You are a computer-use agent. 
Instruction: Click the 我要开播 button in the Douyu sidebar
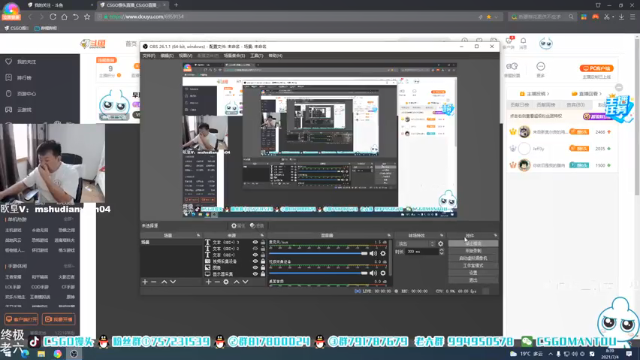(x=58, y=319)
